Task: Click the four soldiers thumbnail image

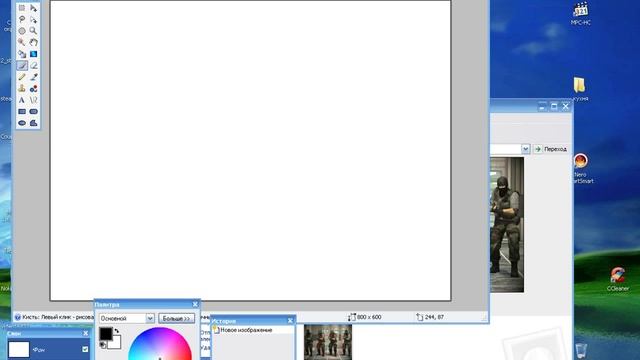Action: tap(328, 342)
